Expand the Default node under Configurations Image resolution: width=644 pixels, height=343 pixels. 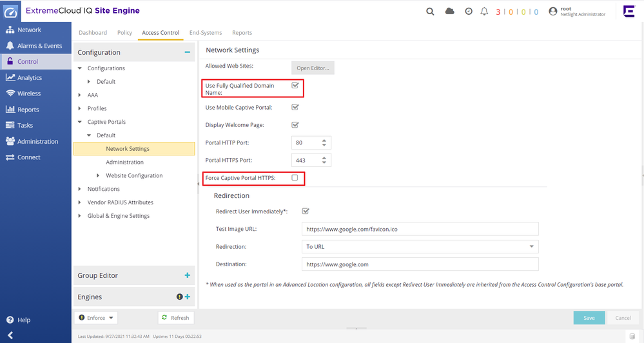point(89,82)
